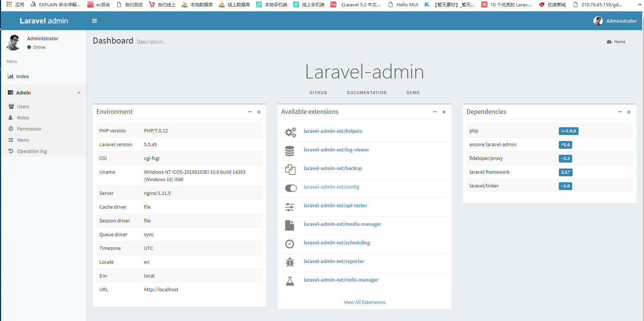Open the ec后台 bookmark

pos(99,4)
